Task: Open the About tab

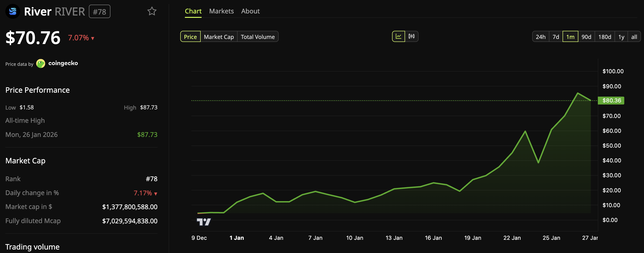Action: [250, 11]
